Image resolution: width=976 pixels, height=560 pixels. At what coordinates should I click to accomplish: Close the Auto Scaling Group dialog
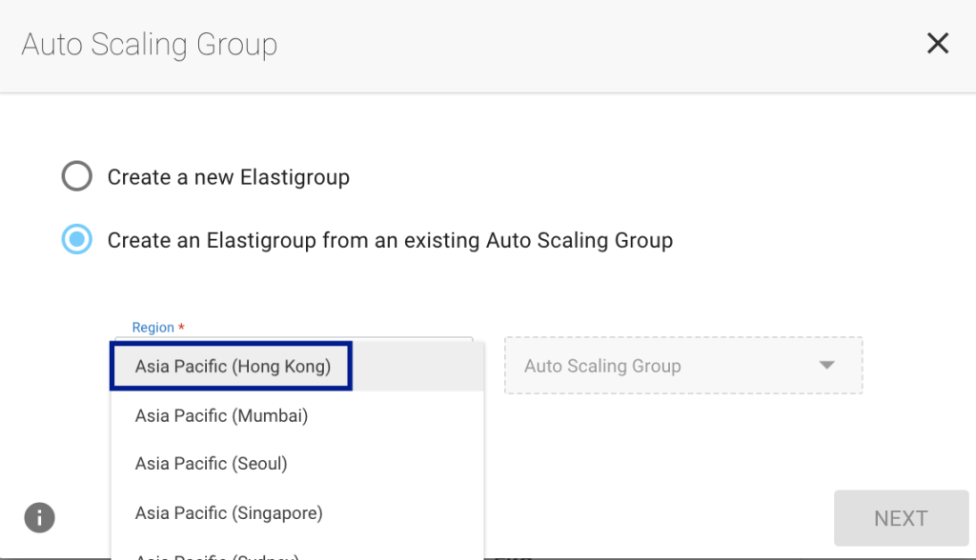click(938, 44)
